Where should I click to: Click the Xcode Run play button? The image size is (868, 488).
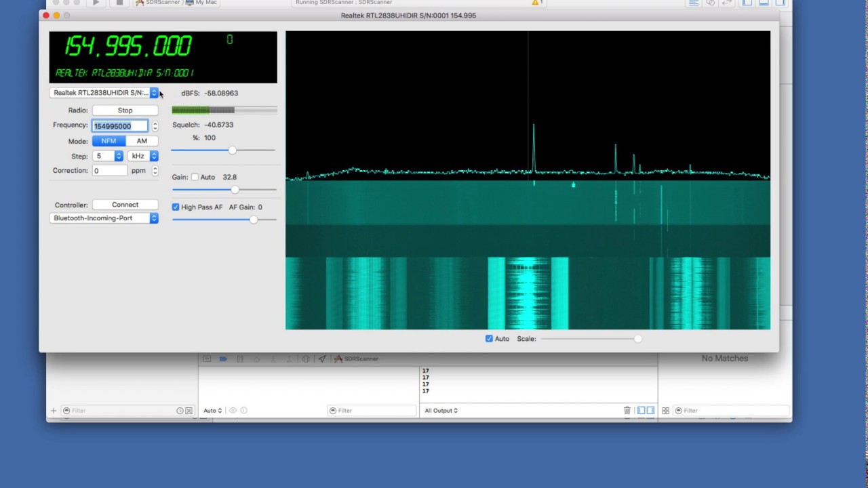click(96, 3)
